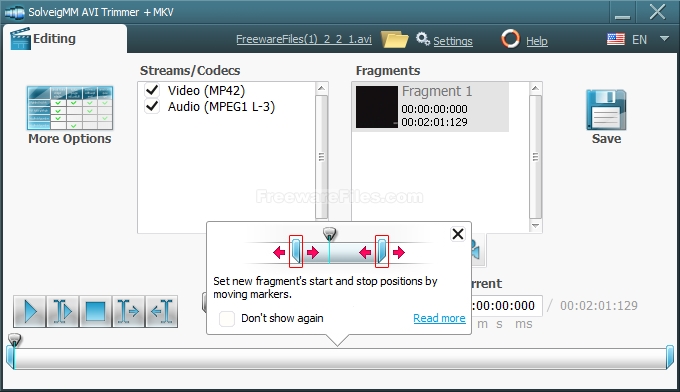Click the Play button
The height and width of the screenshot is (392, 680).
[x=29, y=311]
